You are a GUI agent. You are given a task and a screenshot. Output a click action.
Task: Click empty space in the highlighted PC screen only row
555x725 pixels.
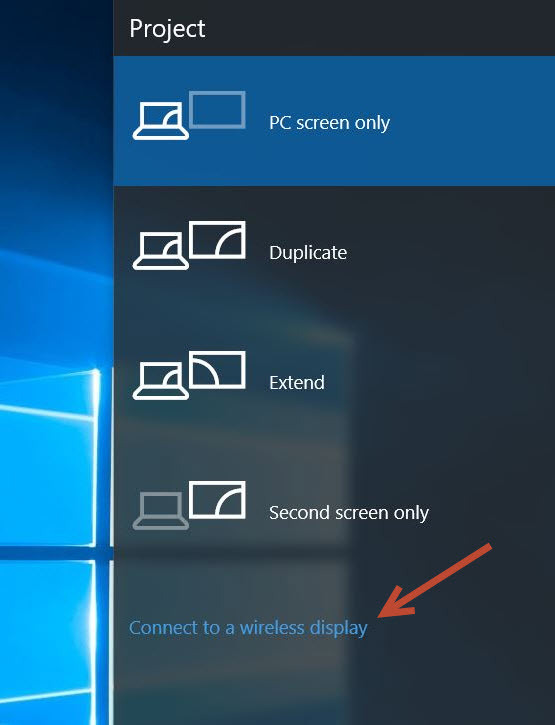(472, 121)
